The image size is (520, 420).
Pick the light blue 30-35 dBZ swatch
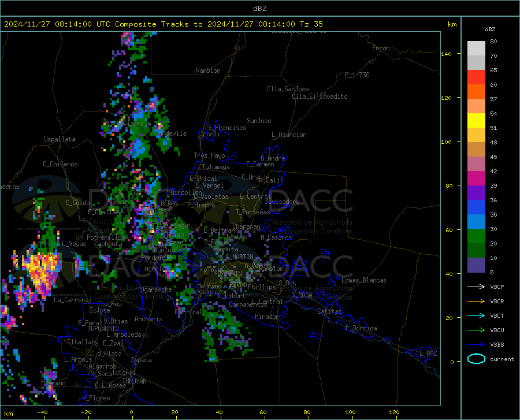pos(476,222)
